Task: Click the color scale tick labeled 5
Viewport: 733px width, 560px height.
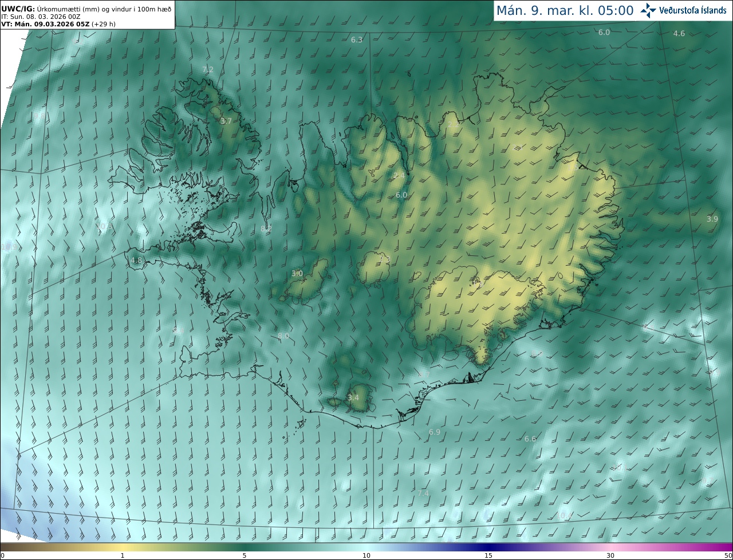Action: click(245, 555)
